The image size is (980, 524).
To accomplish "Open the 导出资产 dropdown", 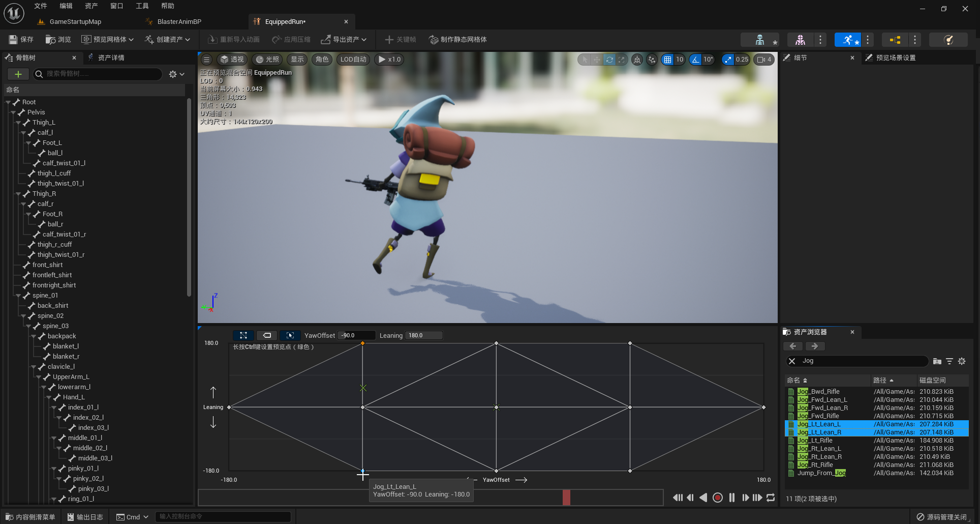I will pos(344,40).
